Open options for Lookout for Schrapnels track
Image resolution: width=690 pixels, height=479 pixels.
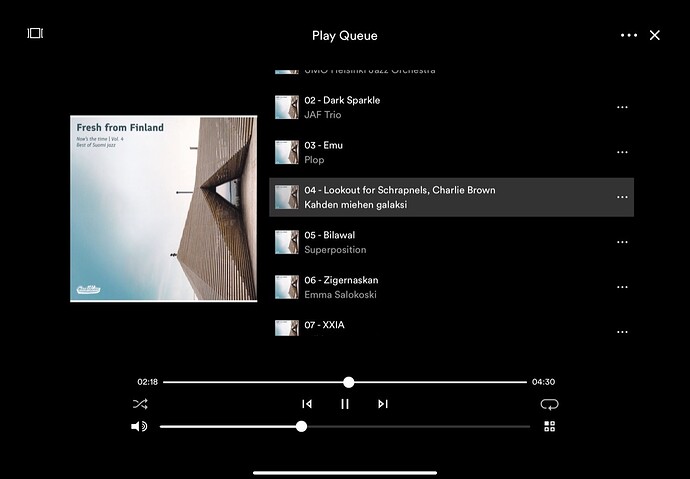622,197
